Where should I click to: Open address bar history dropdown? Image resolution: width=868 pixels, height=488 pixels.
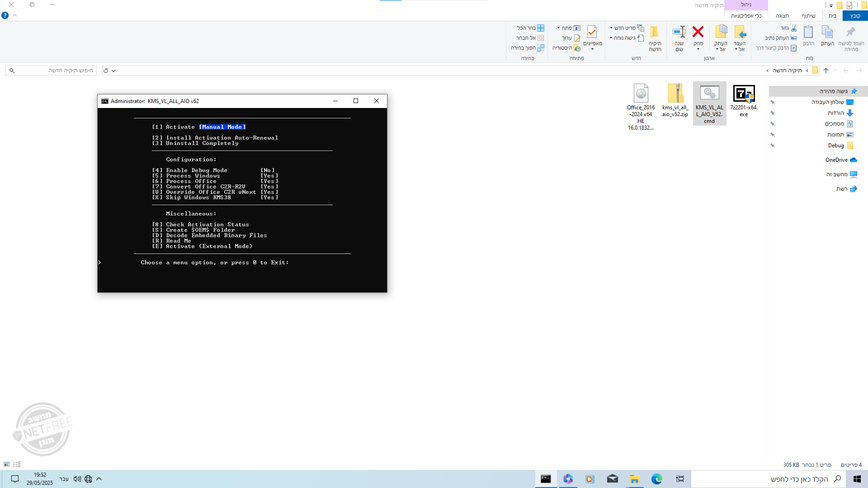pos(113,70)
